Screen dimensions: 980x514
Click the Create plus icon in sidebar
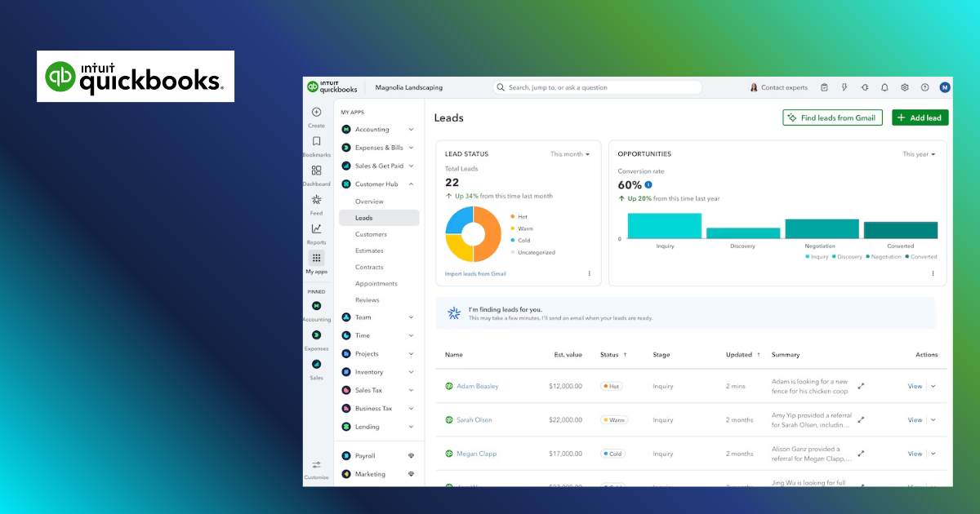[x=316, y=113]
